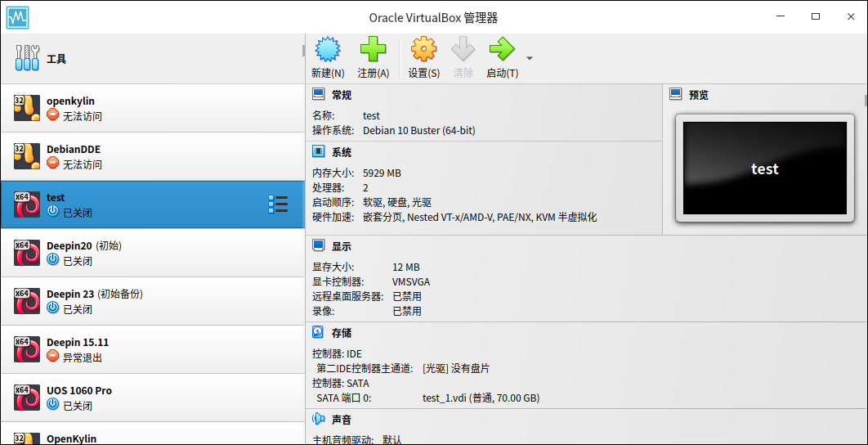Screen dimensions: 868x445
Task: Expand the Start (启动) button dropdown arrow
Action: (x=530, y=59)
